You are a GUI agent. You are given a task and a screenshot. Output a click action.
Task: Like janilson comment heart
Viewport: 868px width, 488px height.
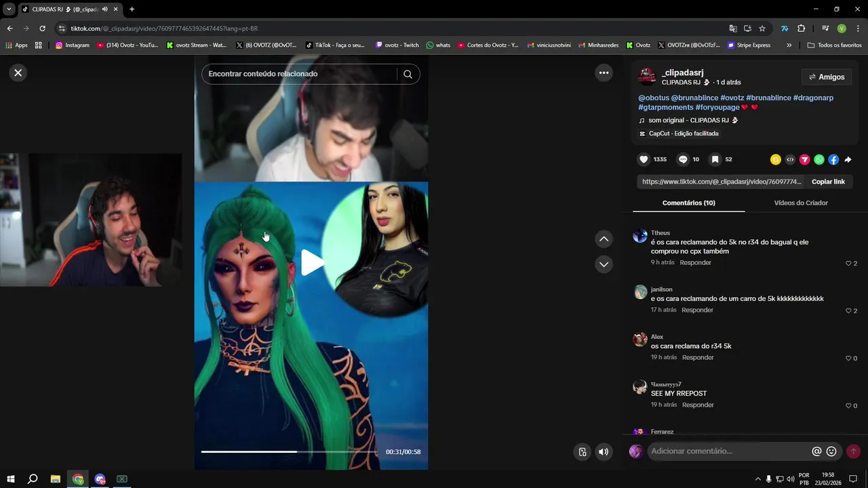[848, 310]
